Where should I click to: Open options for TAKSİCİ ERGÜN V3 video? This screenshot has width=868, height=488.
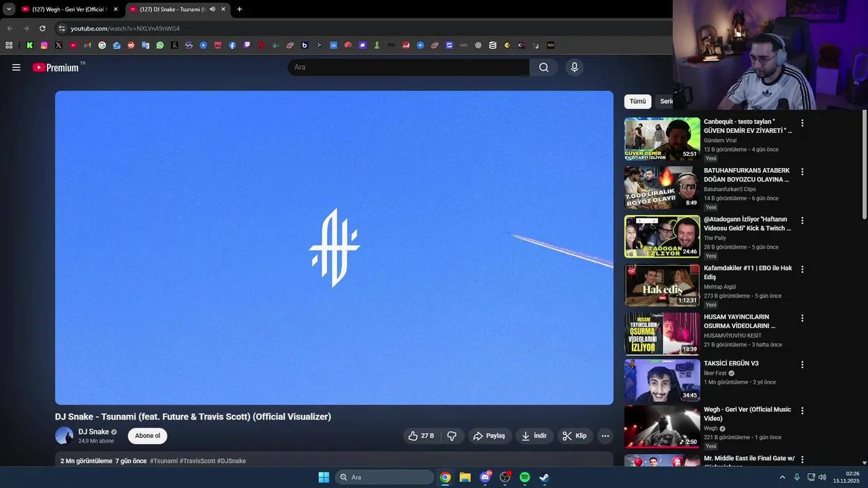click(x=802, y=365)
